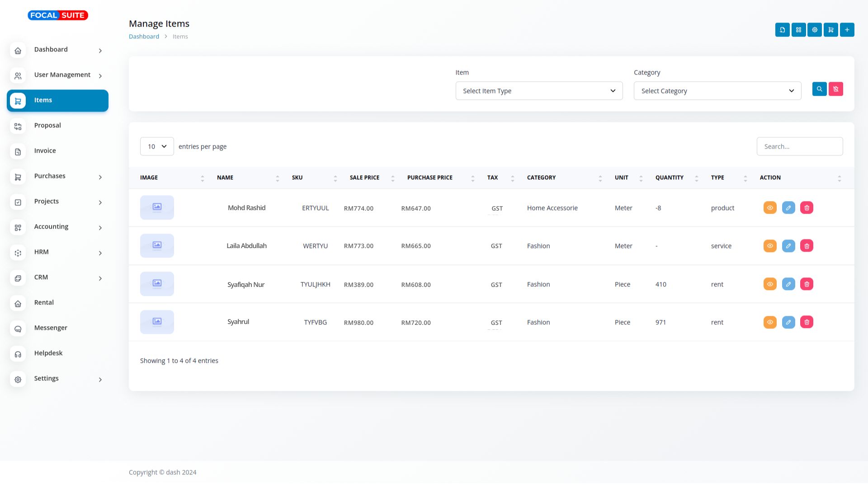View Syafiqah Nur item eye icon
868x488 pixels.
point(769,284)
